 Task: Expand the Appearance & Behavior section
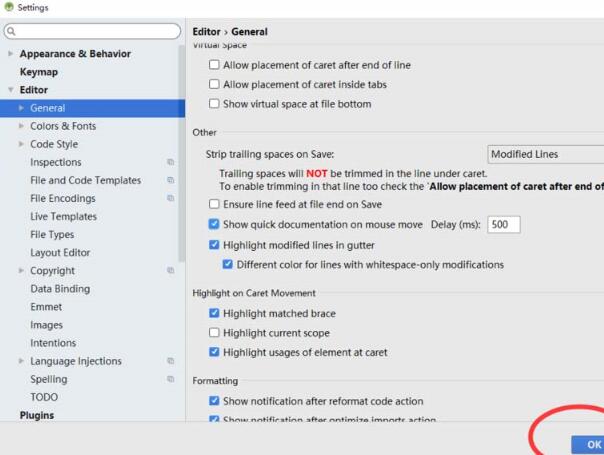point(11,54)
